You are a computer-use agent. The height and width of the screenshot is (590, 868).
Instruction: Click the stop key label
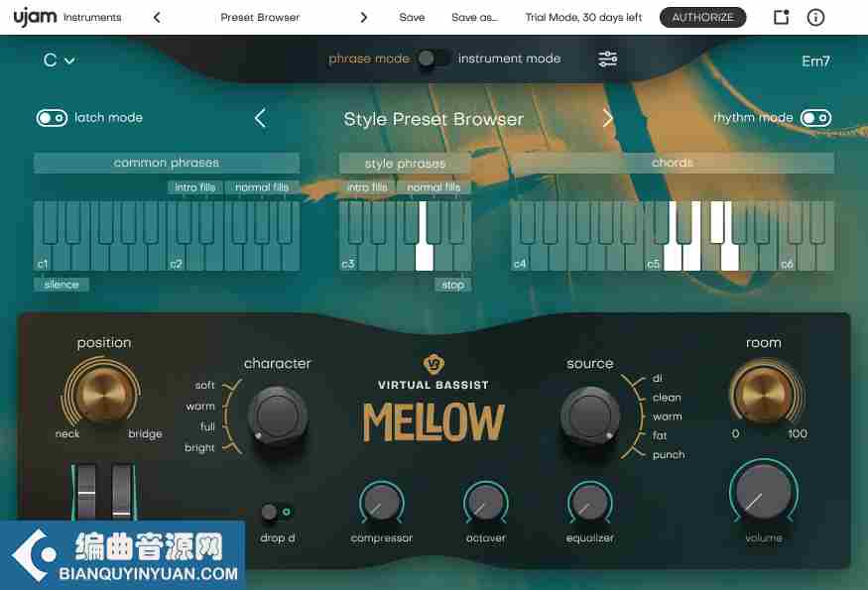(x=452, y=285)
